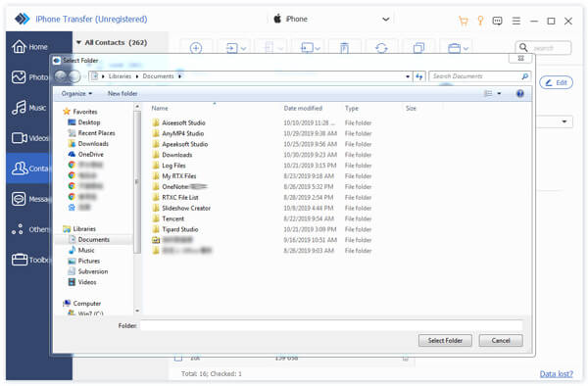Select Music under Libraries
The image size is (588, 386).
pyautogui.click(x=86, y=250)
